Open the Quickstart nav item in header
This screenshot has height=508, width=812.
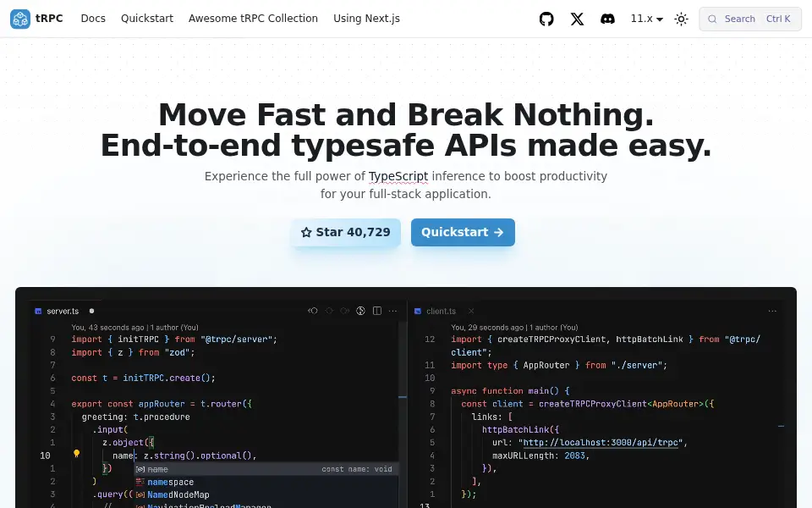(x=147, y=19)
